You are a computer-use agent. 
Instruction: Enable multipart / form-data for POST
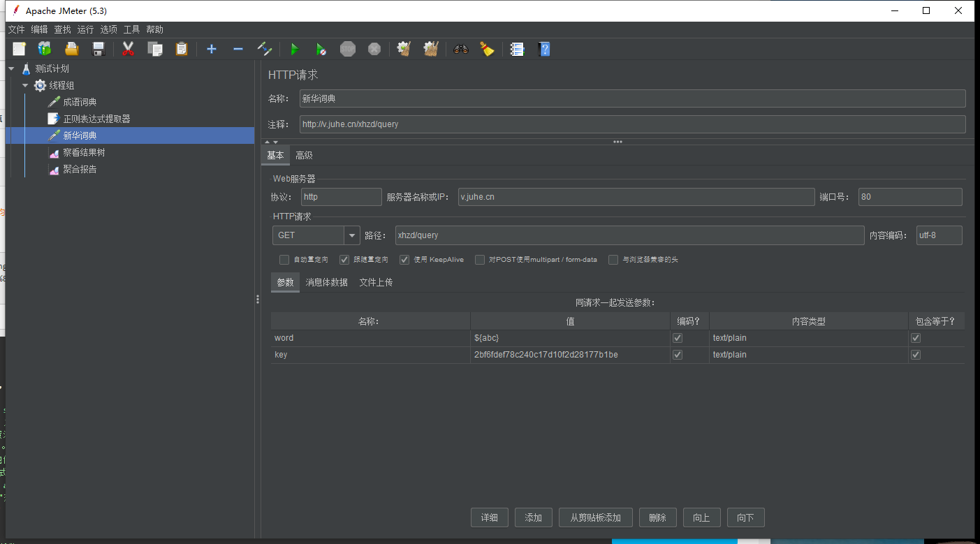tap(480, 260)
